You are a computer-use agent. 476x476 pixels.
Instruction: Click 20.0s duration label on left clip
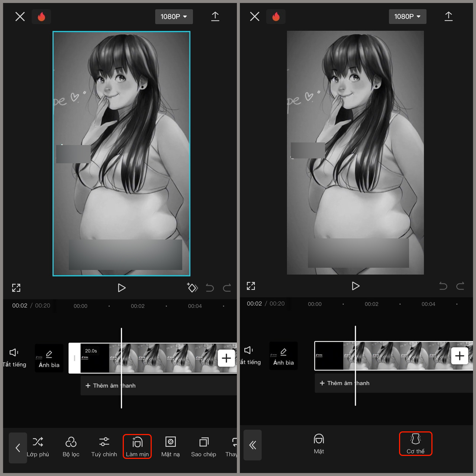(x=91, y=351)
